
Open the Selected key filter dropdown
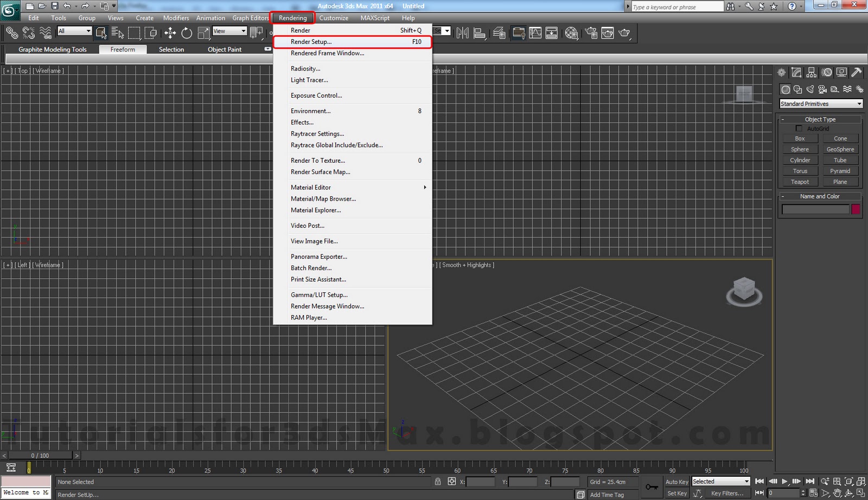[x=720, y=482]
